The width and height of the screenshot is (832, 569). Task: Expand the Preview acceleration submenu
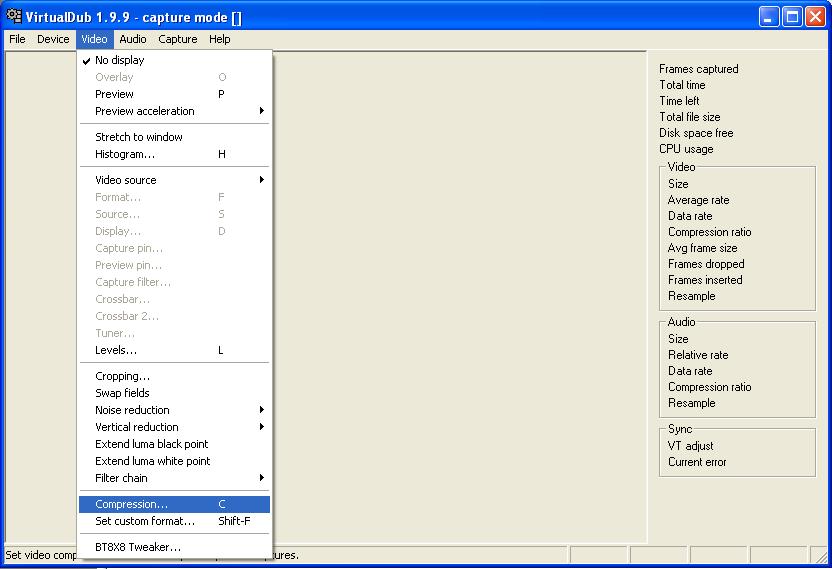pos(175,111)
